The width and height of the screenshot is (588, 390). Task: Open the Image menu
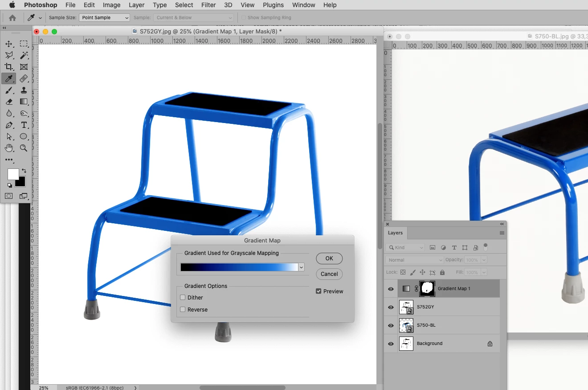111,5
